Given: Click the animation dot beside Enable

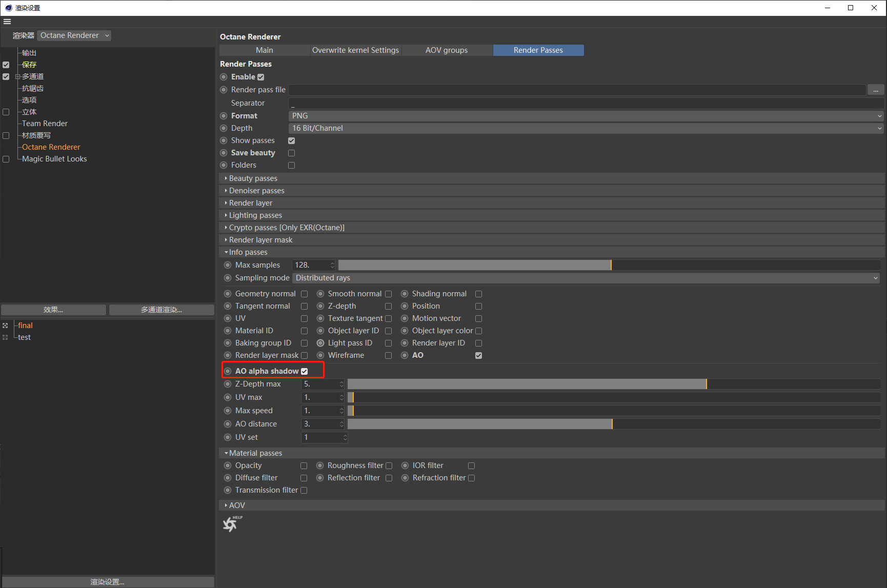Looking at the screenshot, I should click(x=224, y=77).
